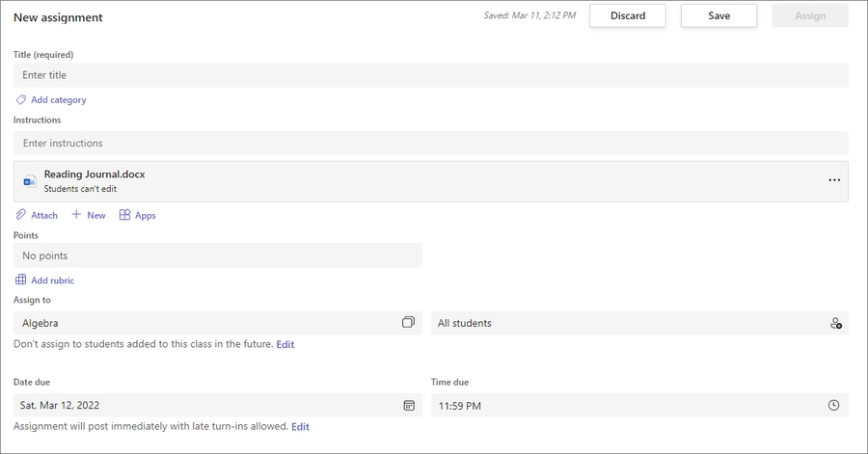The height and width of the screenshot is (454, 868).
Task: Click the Word document icon for Reading Journal
Action: coord(30,181)
